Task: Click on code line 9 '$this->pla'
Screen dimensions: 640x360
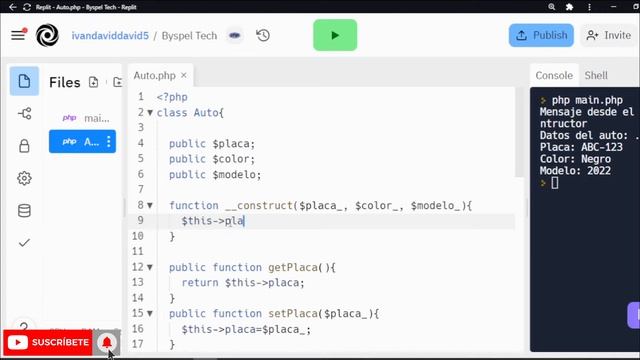Action: pos(213,221)
